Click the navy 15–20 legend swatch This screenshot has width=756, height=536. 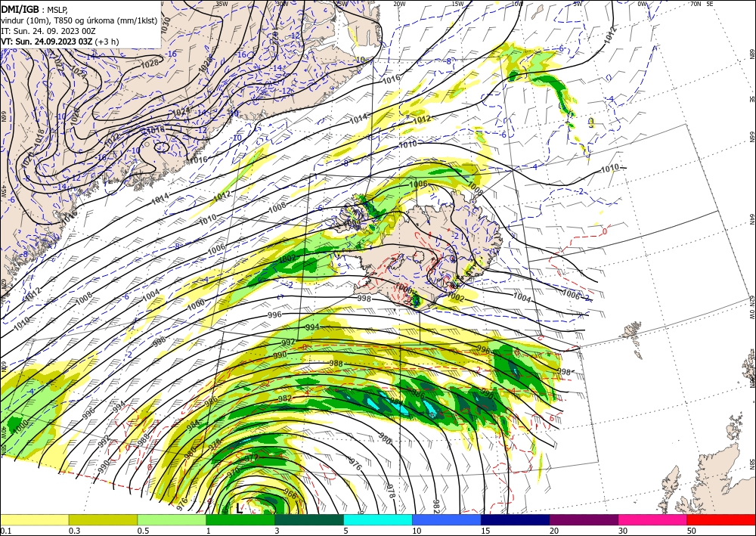pos(516,519)
